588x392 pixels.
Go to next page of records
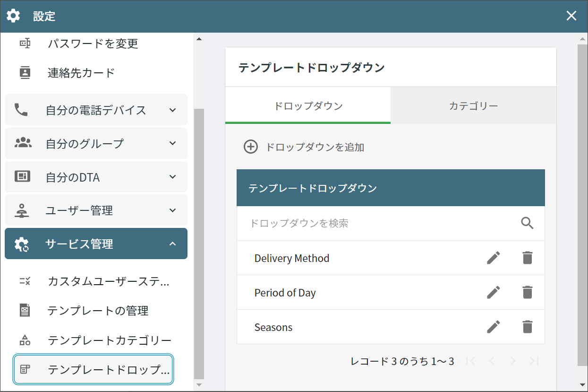[513, 361]
